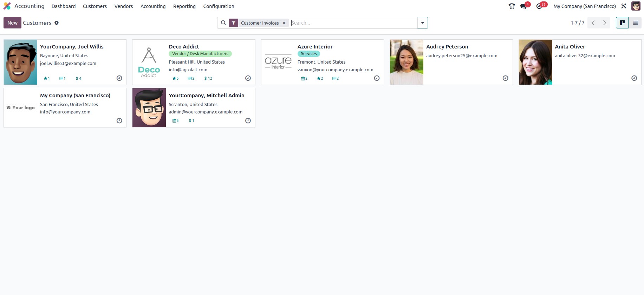
Task: Open the activities clock icon in navbar
Action: 539,6
